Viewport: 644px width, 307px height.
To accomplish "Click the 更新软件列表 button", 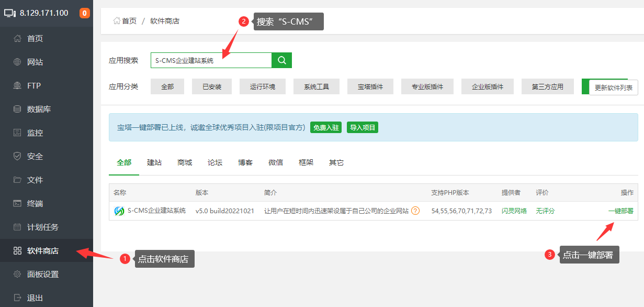I will (x=613, y=87).
